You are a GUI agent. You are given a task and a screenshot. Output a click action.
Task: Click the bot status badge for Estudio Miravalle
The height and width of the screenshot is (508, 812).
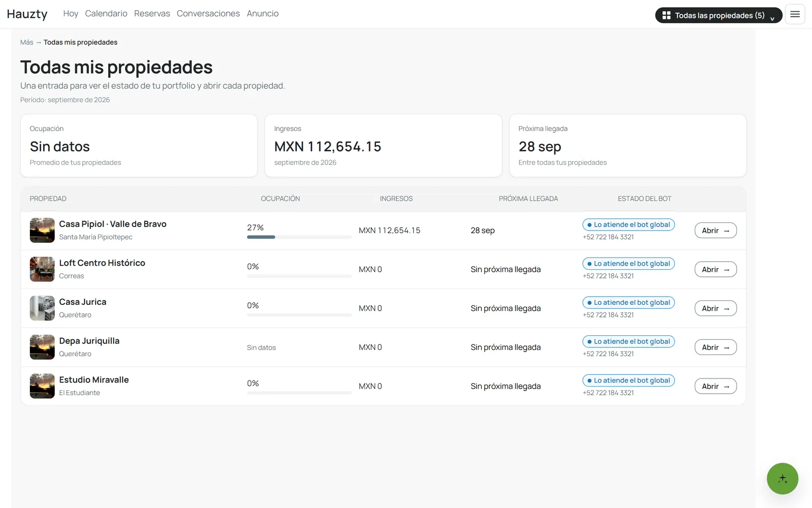click(628, 380)
